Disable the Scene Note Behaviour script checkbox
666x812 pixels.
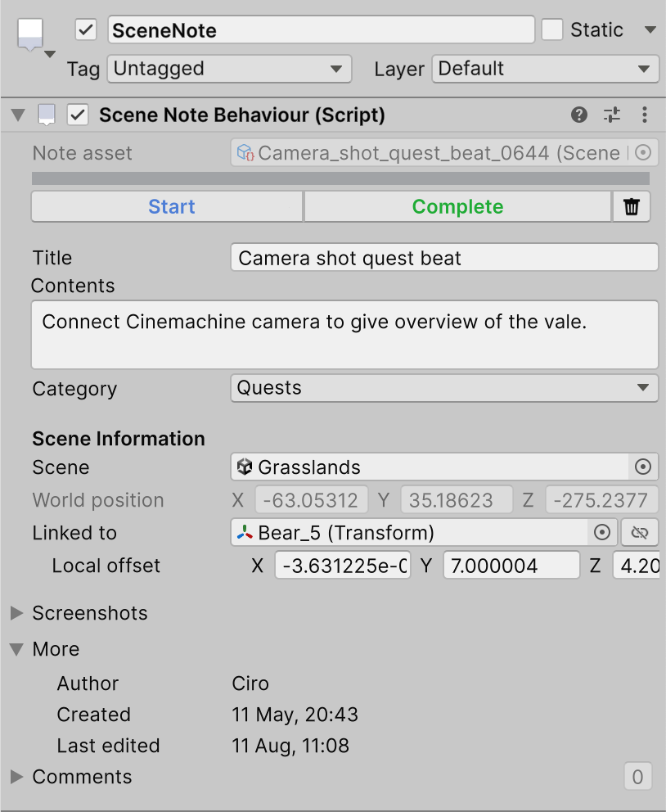click(78, 115)
